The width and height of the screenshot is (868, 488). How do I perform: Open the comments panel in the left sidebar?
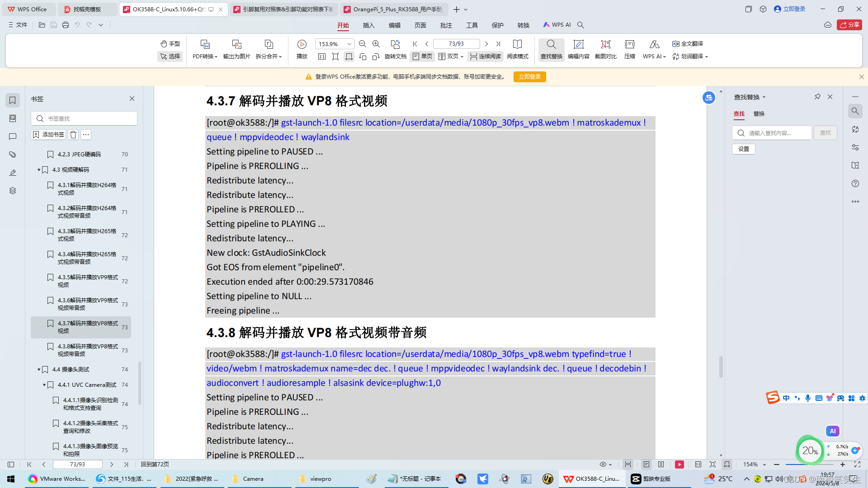click(12, 136)
